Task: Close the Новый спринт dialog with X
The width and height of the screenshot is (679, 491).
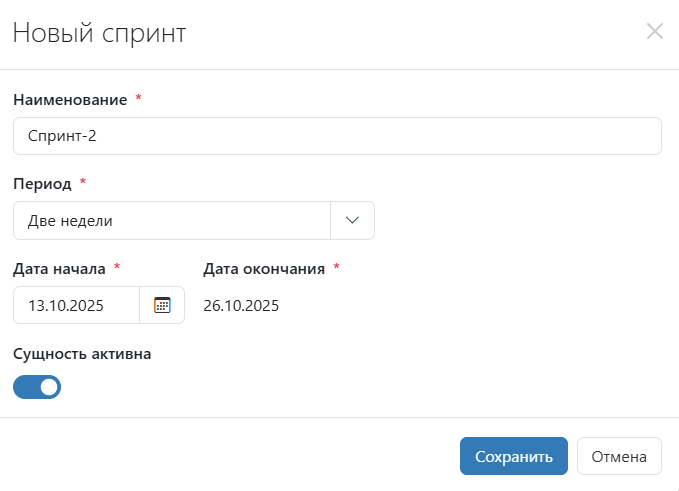Action: (x=655, y=31)
